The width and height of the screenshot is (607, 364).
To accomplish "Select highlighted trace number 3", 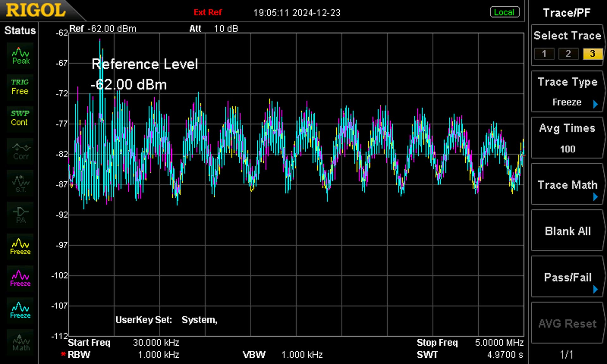I will tap(592, 54).
